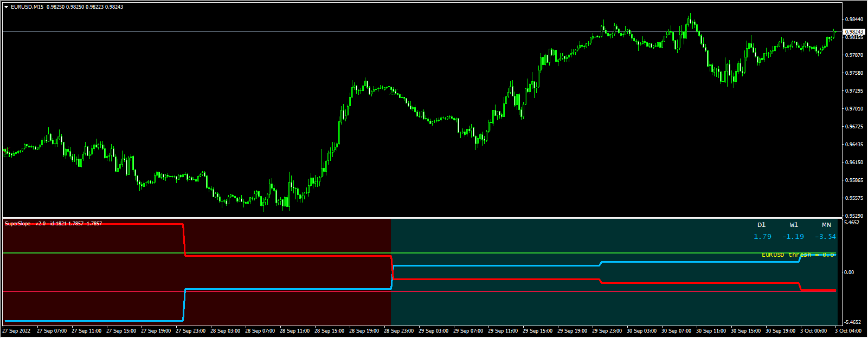Screen dimensions: 868x338
Task: Click the 0.97870 price axis label
Action: [854, 55]
